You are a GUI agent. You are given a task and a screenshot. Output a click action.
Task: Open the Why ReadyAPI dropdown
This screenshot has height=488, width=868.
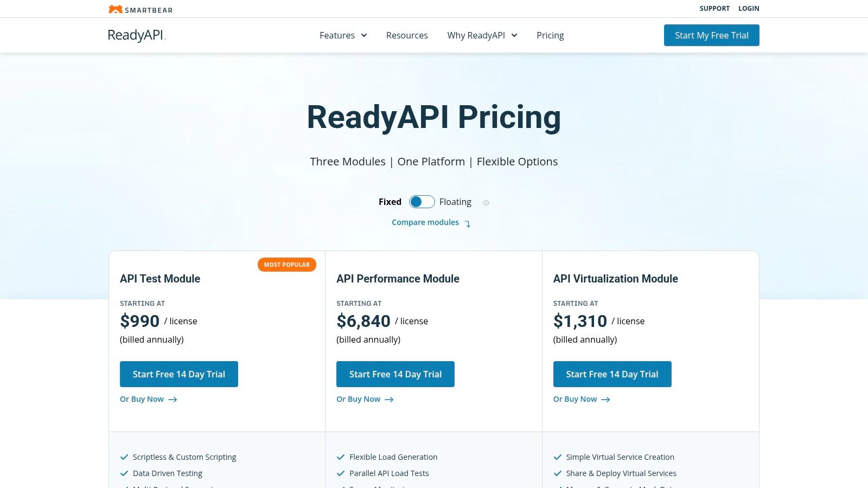[x=476, y=35]
